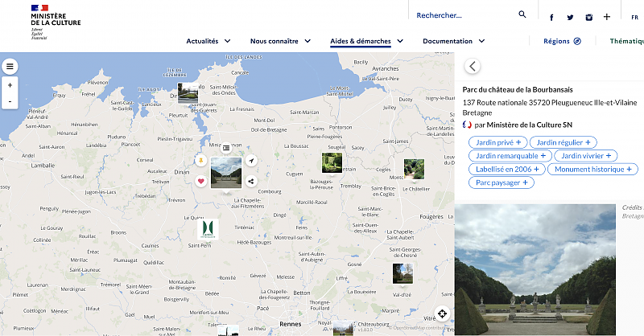Image resolution: width=644 pixels, height=336 pixels.
Task: Open the Facebook social link
Action: (x=551, y=17)
